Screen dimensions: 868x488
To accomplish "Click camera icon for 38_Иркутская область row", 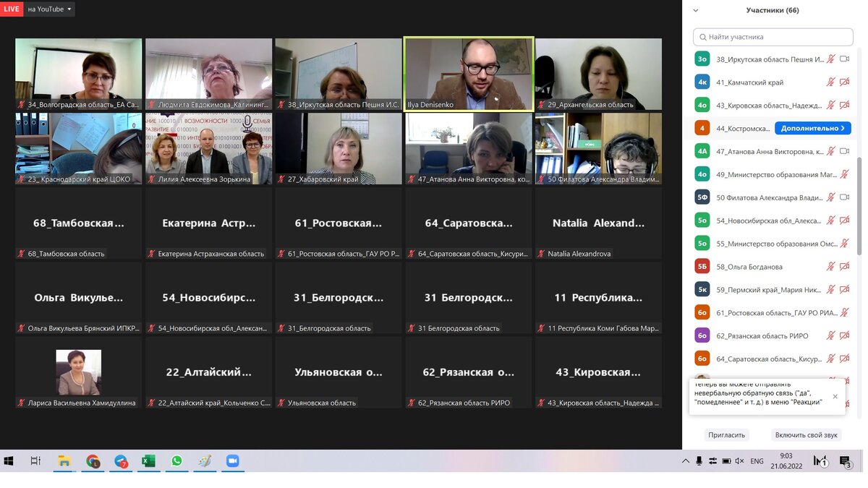I will 843,59.
